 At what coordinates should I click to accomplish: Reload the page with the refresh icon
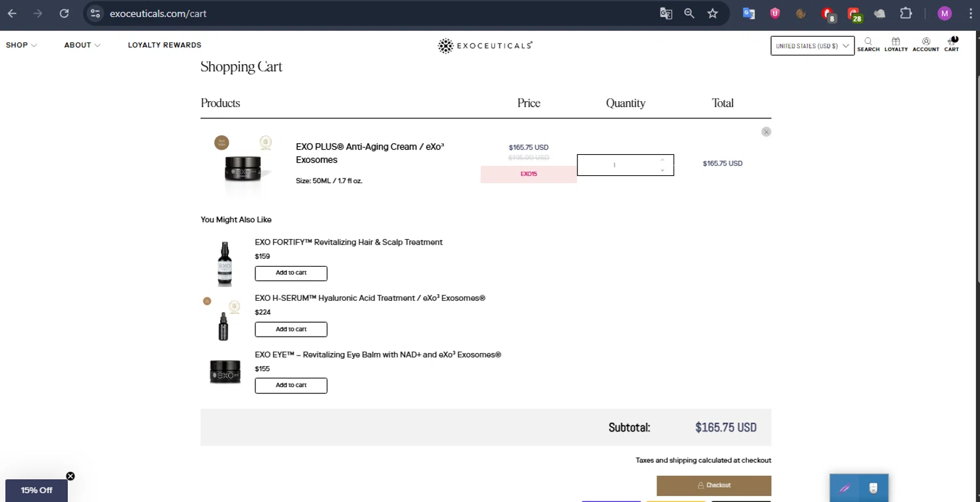(x=64, y=13)
